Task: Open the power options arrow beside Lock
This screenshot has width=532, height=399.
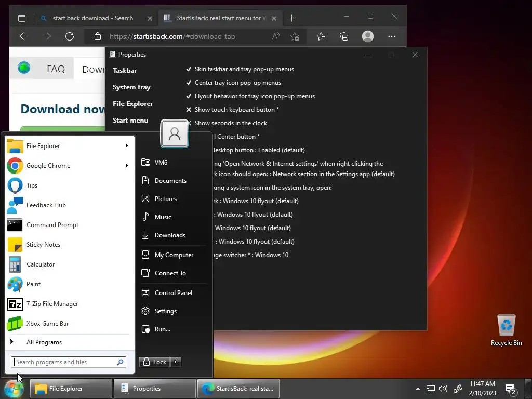Action: (176, 362)
